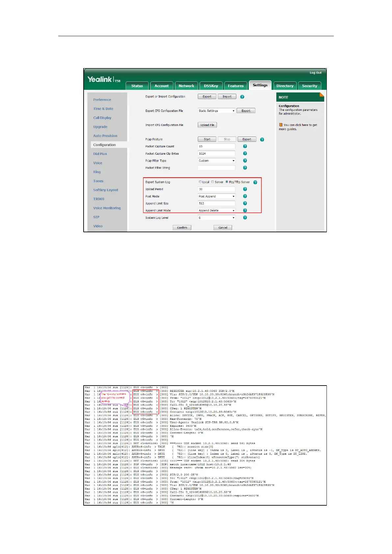Switch to the Features tab
The height and width of the screenshot is (554, 392).
tap(236, 86)
